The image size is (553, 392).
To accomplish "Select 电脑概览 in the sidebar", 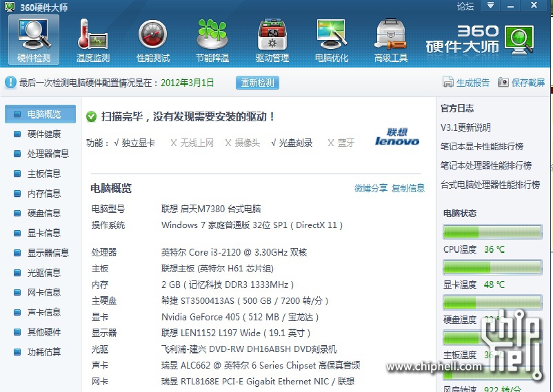I will [x=40, y=114].
